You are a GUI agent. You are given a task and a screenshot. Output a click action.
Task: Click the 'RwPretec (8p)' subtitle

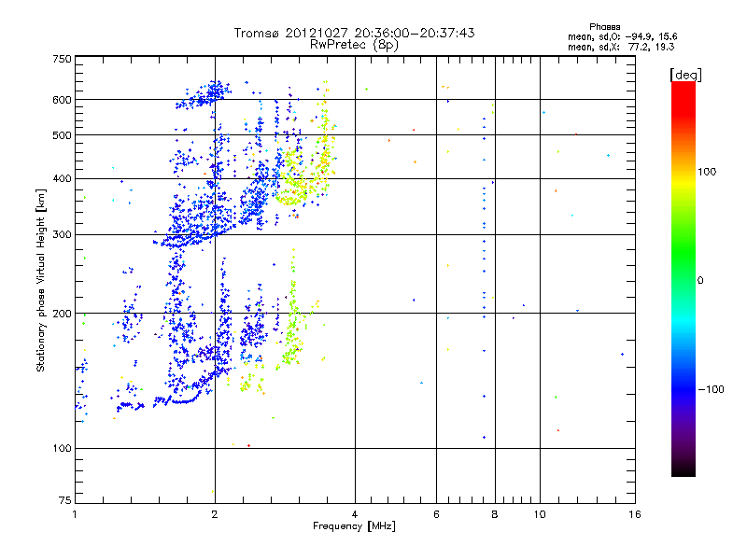click(x=354, y=45)
